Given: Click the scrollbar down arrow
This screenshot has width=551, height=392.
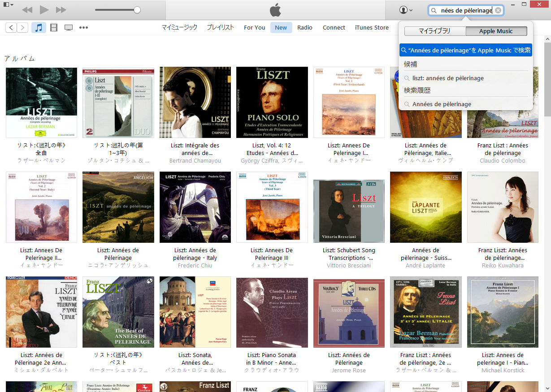Looking at the screenshot, I should (x=547, y=388).
